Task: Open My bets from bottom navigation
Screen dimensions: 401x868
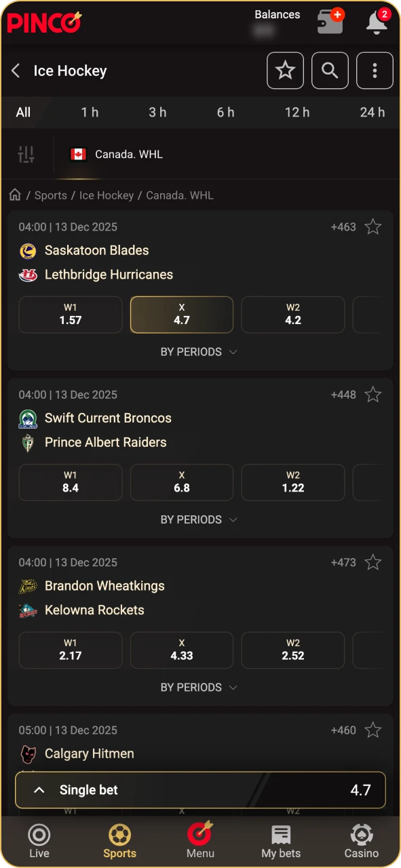Action: click(280, 841)
